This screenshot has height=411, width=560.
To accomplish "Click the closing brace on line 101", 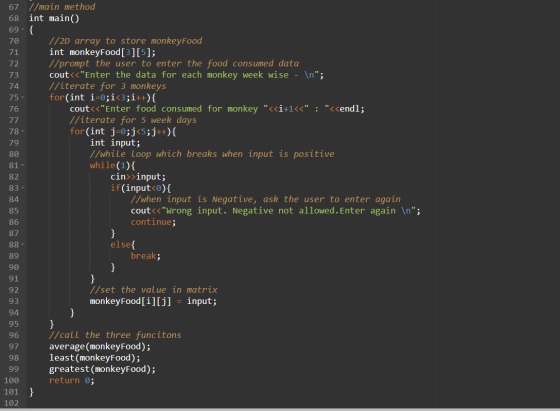I will [31, 392].
